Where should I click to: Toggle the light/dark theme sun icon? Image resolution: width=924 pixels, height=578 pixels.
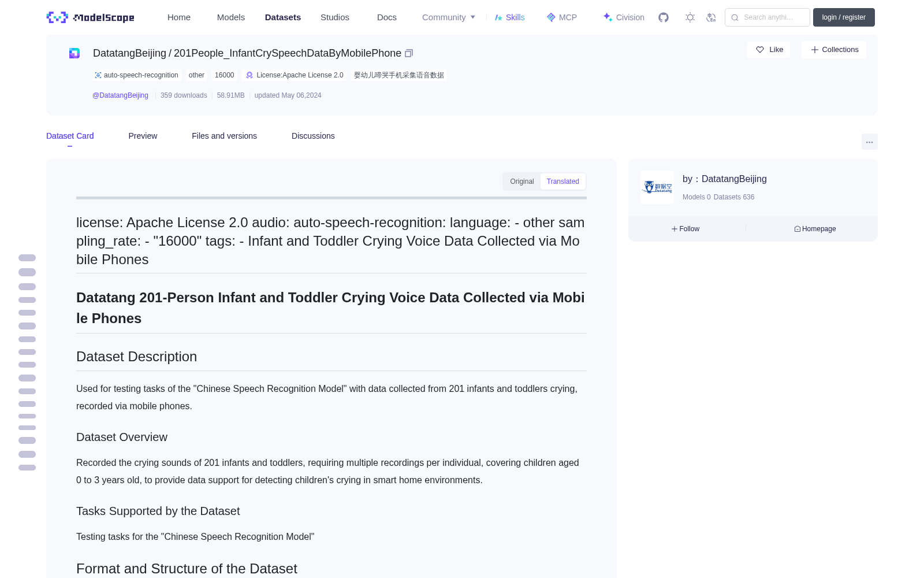690,17
